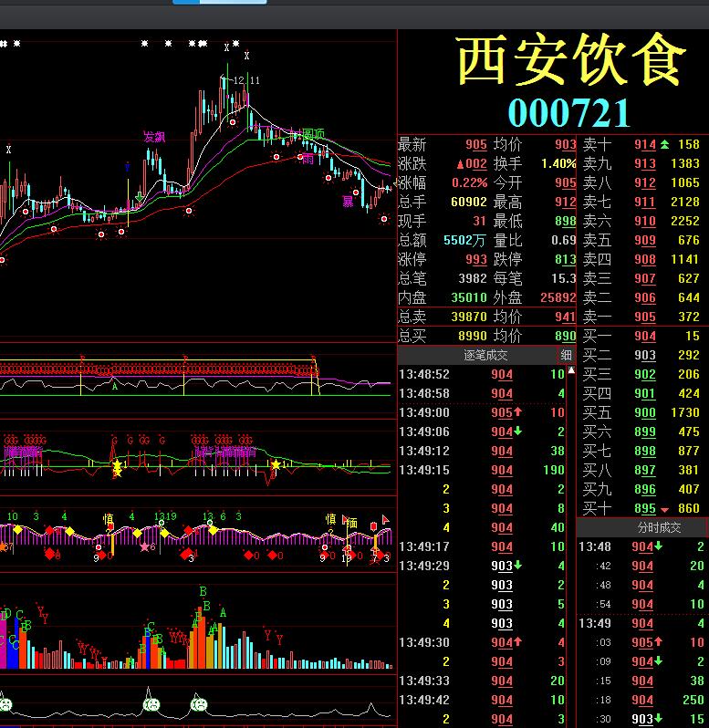Select the 买二 price 903
The width and height of the screenshot is (709, 728).
pos(645,355)
